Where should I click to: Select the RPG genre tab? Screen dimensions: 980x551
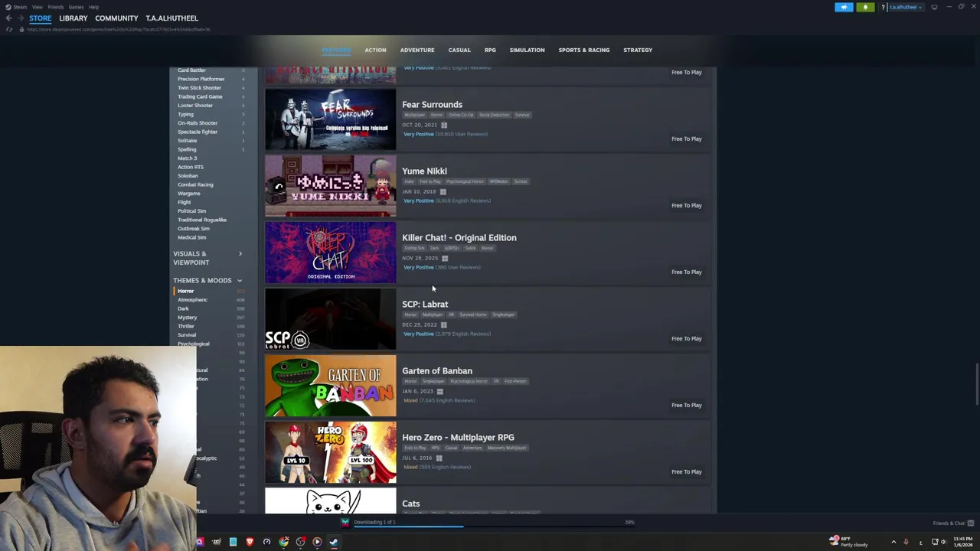490,50
